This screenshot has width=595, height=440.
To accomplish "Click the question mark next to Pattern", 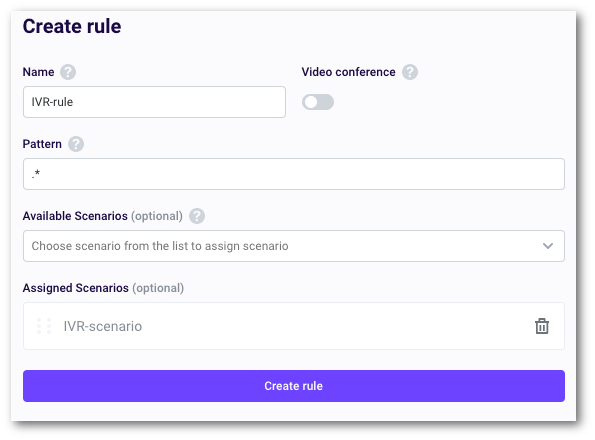I will 76,144.
